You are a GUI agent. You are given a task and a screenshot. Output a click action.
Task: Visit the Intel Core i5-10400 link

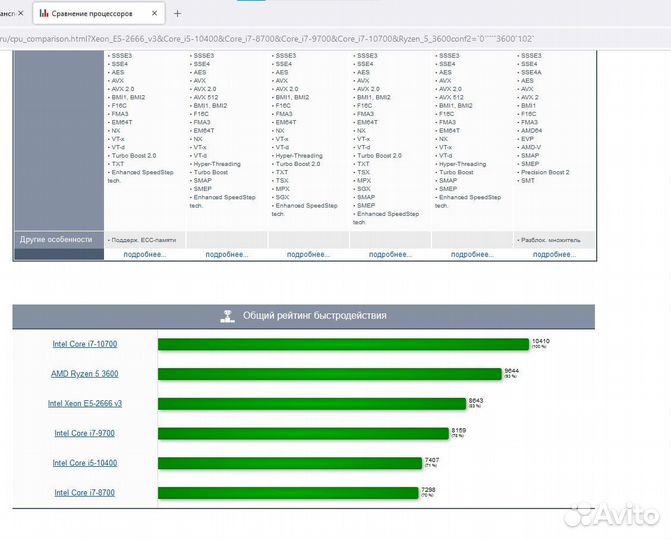[85, 463]
